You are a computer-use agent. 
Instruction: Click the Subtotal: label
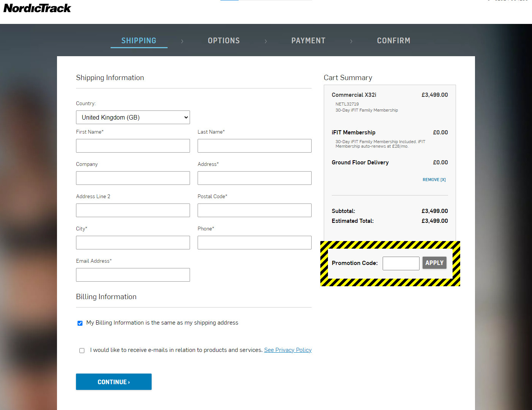[x=344, y=211]
